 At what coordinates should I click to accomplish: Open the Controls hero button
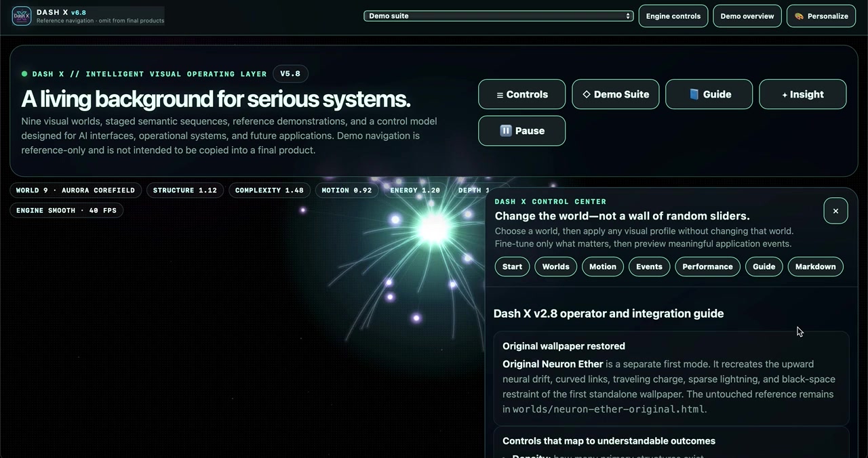tap(522, 94)
